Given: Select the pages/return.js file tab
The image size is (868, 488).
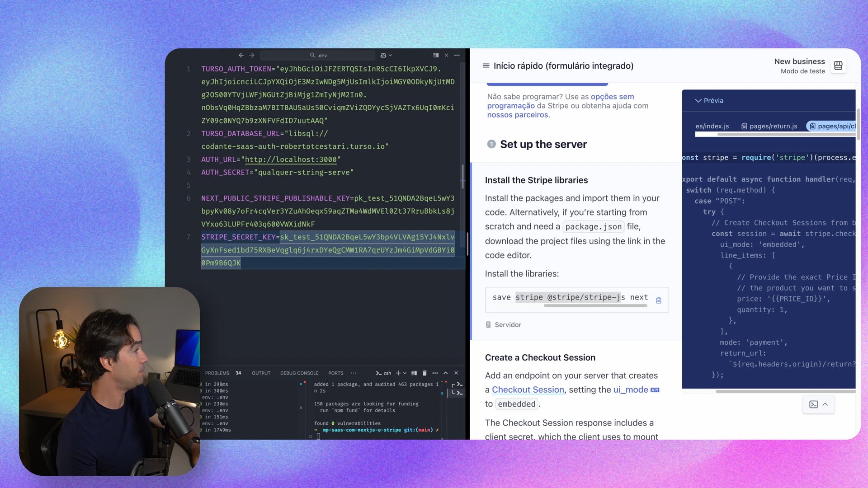Looking at the screenshot, I should tap(769, 126).
